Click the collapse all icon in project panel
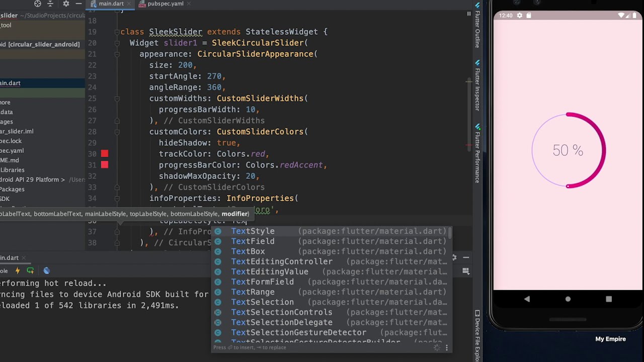 pos(50,4)
